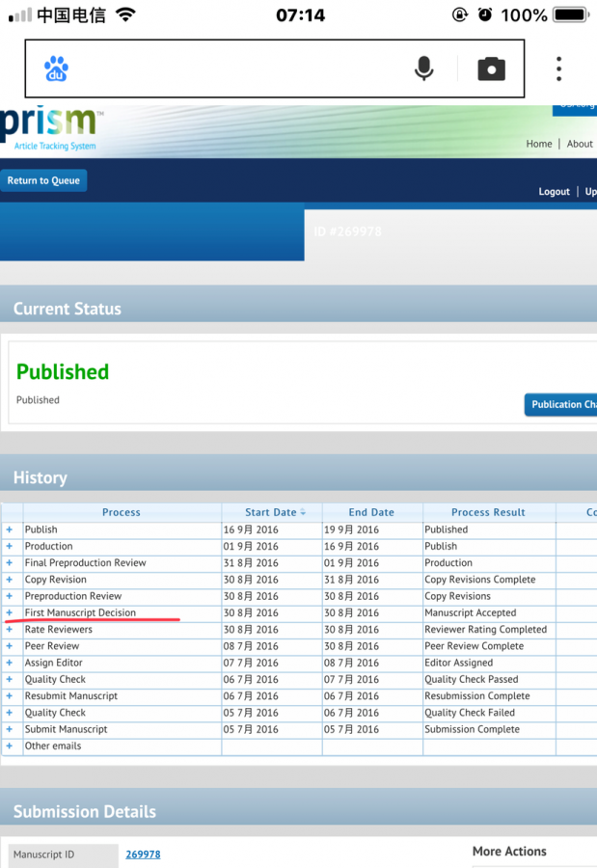Tap the Baidu paw logo icon

click(56, 68)
